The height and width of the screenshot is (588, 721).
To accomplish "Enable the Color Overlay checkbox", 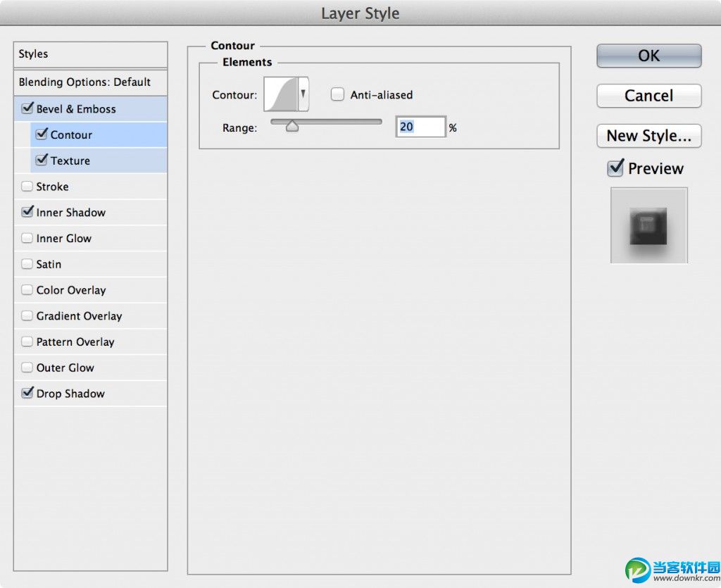I will [x=27, y=289].
